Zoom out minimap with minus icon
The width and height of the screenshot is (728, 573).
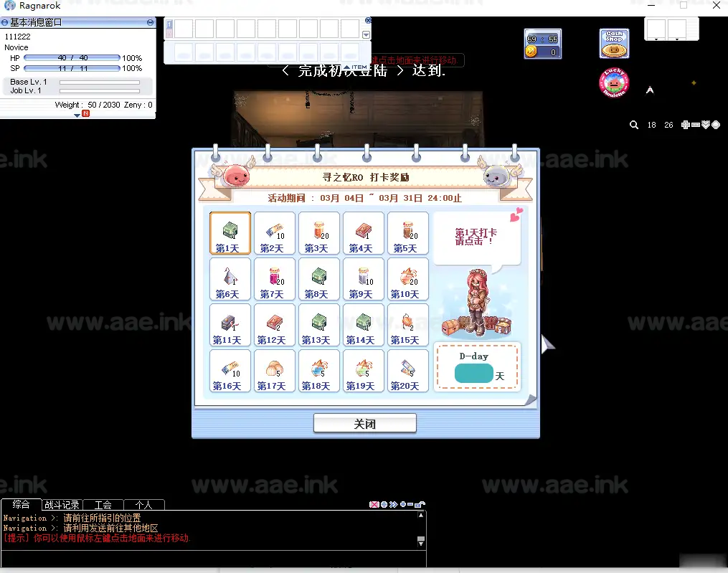click(696, 125)
